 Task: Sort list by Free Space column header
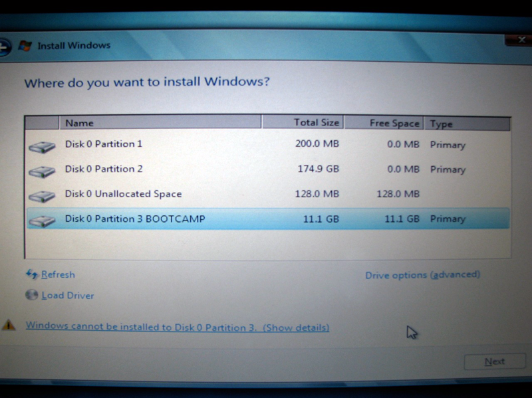coord(384,123)
